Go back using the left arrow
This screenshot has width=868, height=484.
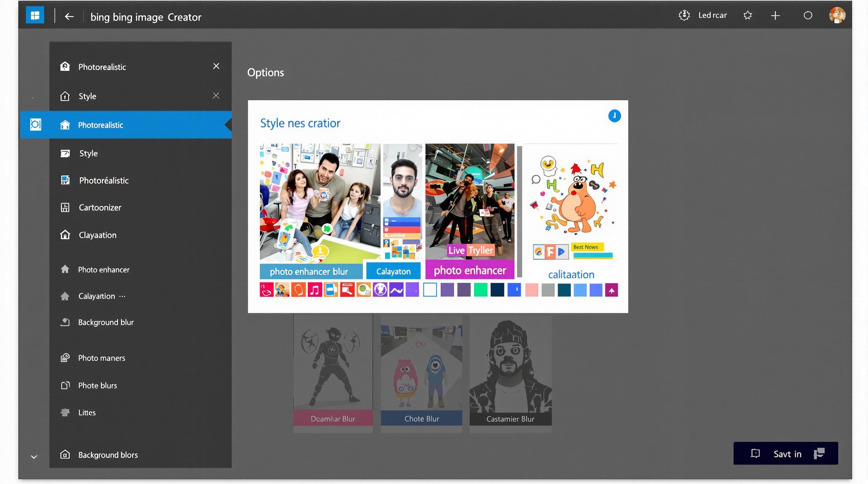coord(69,16)
